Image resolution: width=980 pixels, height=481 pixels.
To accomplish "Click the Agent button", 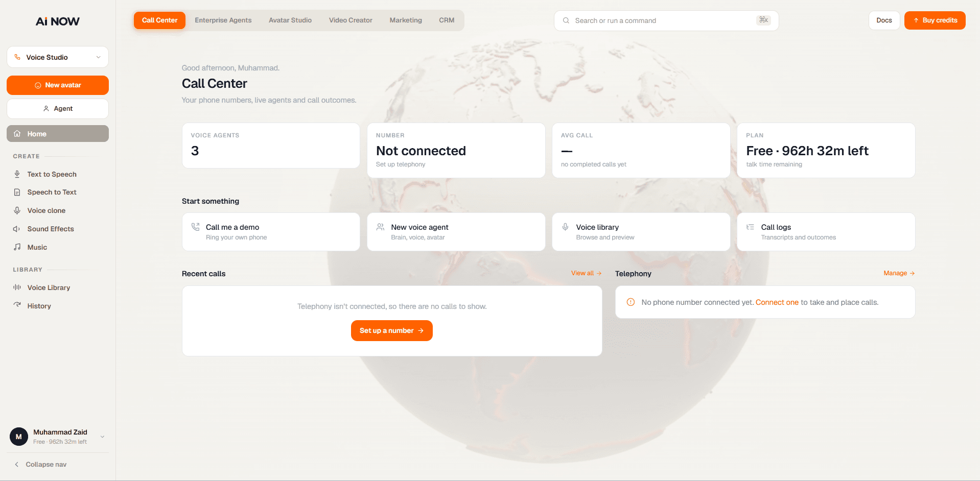I will (58, 109).
